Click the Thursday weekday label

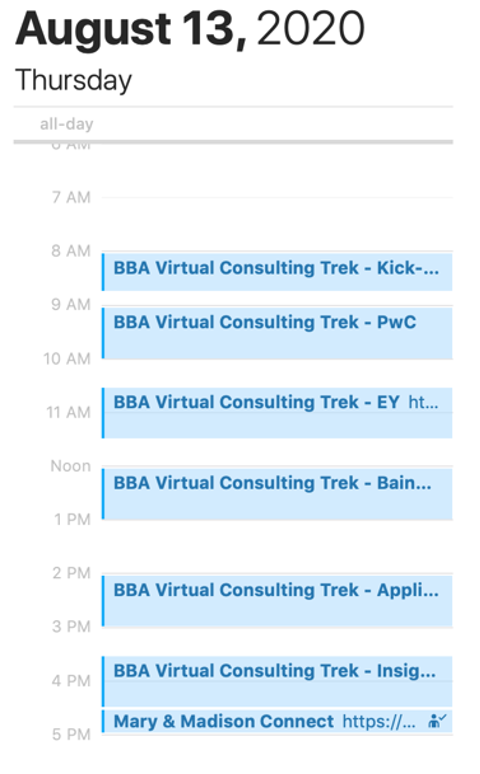pyautogui.click(x=74, y=80)
